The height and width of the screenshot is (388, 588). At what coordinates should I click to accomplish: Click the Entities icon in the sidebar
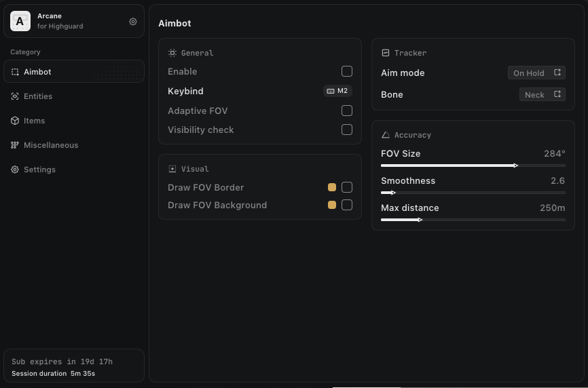(15, 96)
